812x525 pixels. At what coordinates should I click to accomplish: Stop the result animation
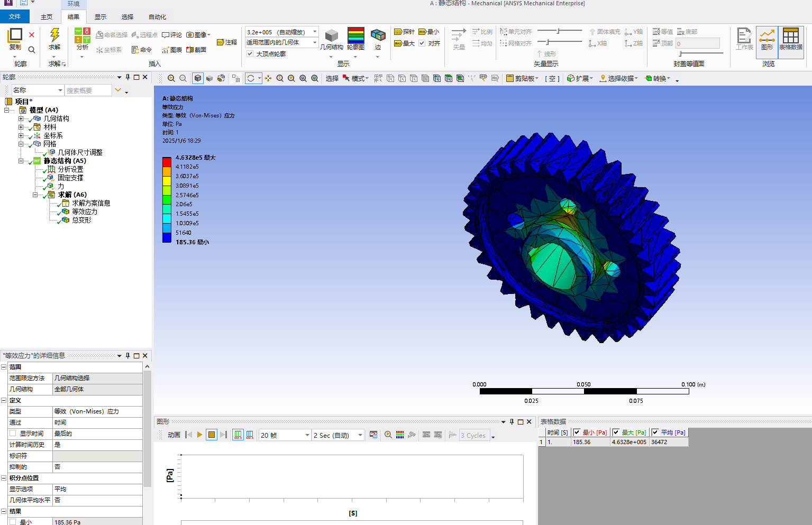[x=212, y=435]
